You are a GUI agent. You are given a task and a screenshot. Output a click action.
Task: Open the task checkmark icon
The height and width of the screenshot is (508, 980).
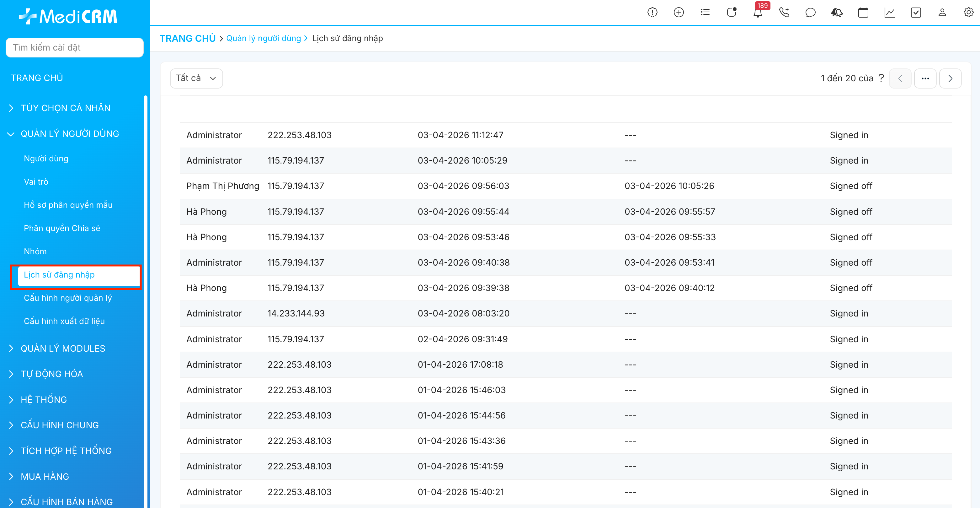tap(916, 13)
